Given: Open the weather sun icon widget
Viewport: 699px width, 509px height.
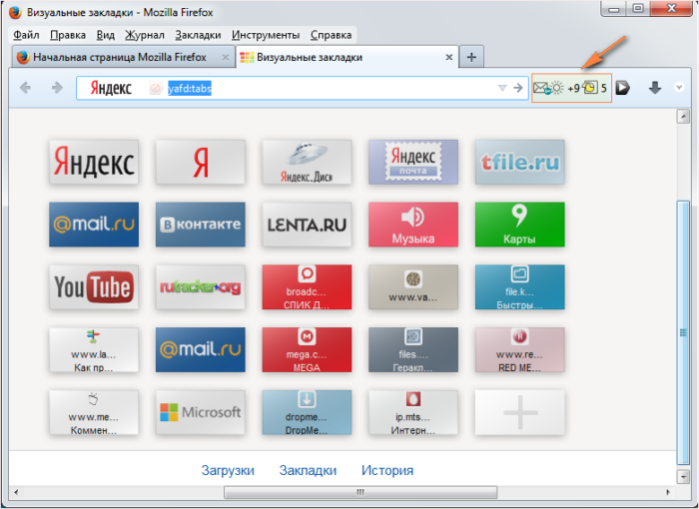Looking at the screenshot, I should pos(557,88).
